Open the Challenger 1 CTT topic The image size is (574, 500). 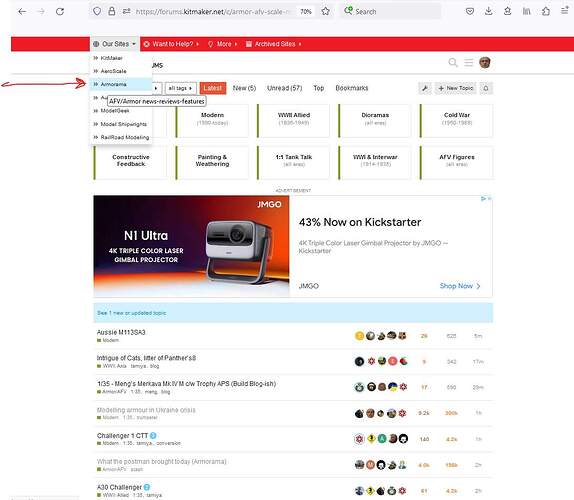pos(122,436)
